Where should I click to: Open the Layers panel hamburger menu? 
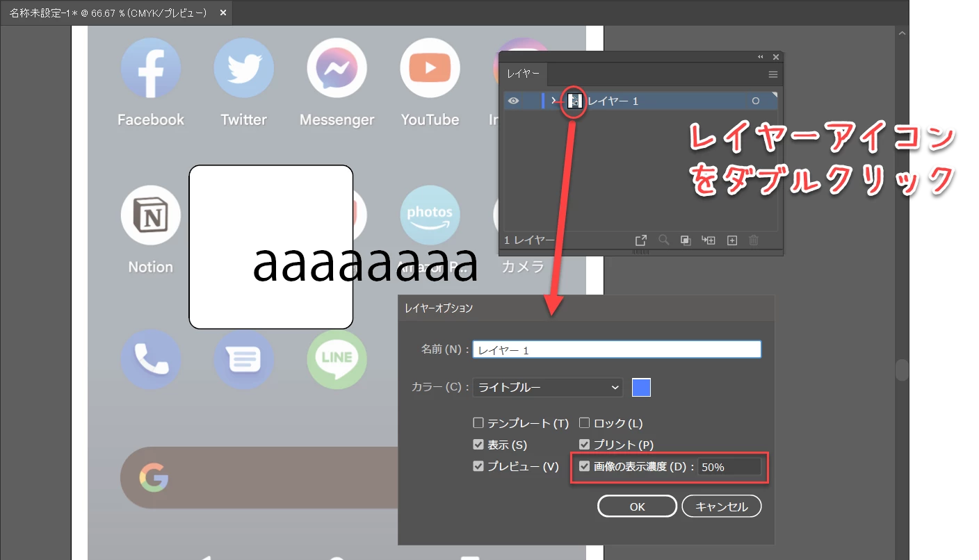coord(773,74)
